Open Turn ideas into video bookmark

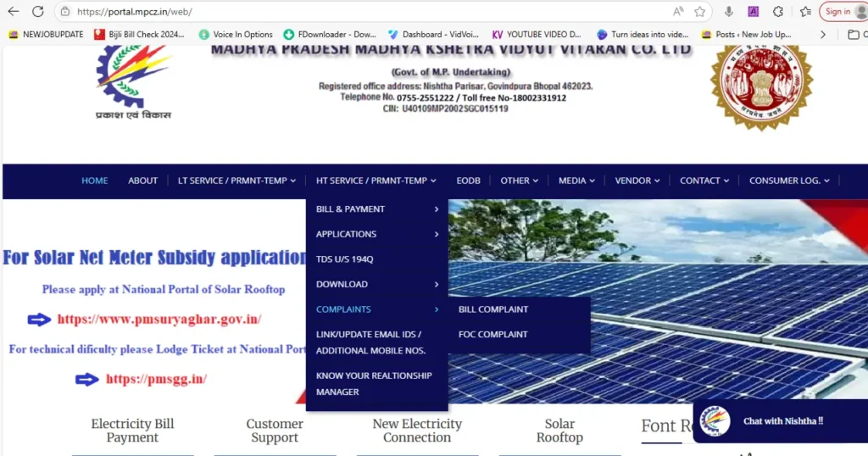click(643, 34)
